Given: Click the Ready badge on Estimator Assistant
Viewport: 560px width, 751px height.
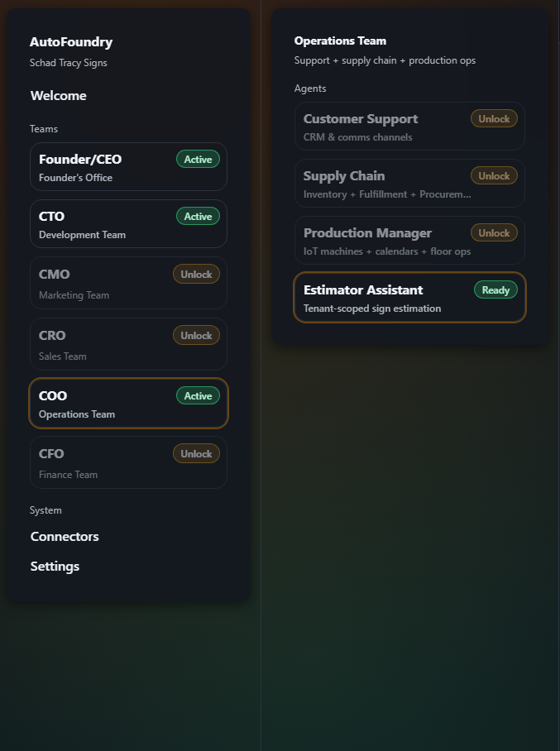Looking at the screenshot, I should point(495,289).
